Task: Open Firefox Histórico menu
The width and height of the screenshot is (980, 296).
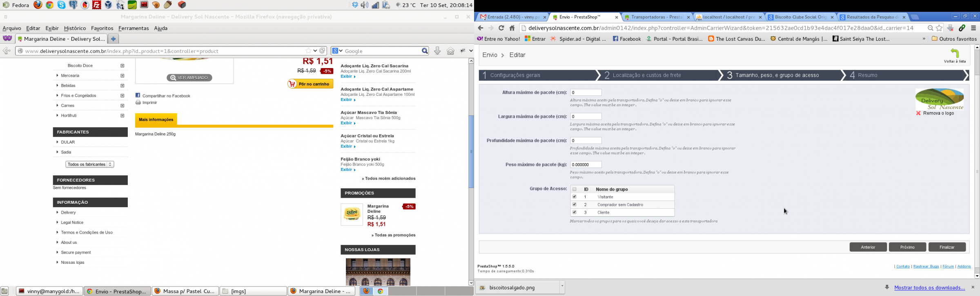Action: (x=75, y=28)
